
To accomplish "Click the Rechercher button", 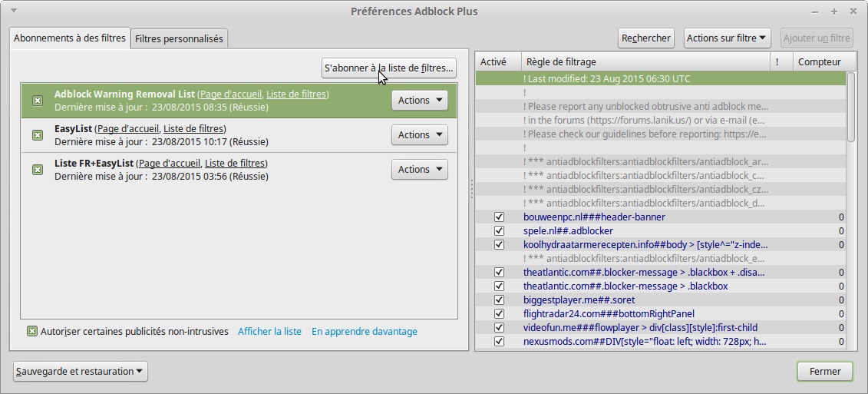I will pyautogui.click(x=646, y=38).
